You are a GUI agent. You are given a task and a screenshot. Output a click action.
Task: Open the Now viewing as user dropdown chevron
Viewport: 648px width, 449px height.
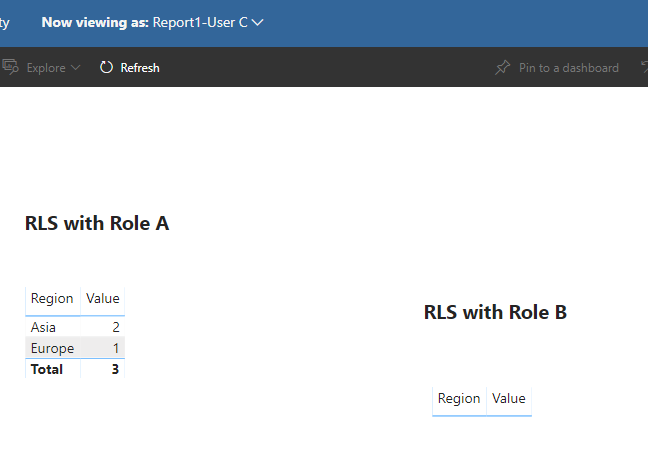pos(257,22)
